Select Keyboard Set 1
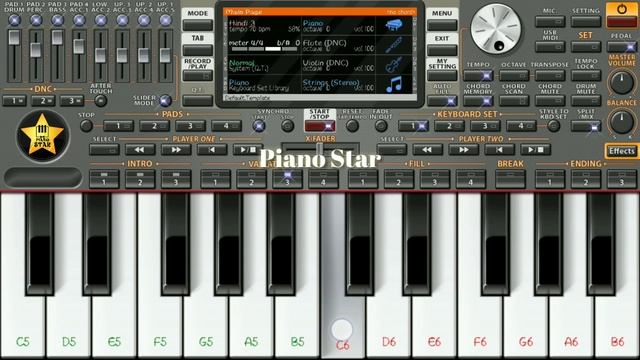The width and height of the screenshot is (640, 360). pyautogui.click(x=413, y=126)
